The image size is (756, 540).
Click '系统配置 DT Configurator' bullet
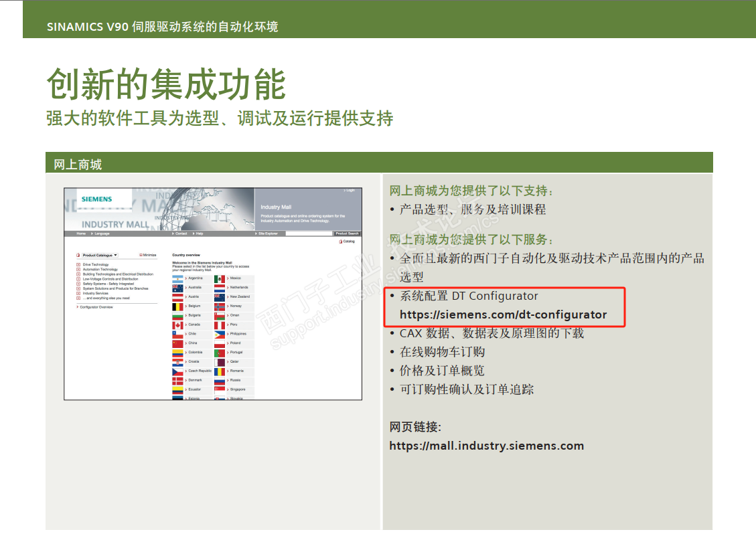469,296
